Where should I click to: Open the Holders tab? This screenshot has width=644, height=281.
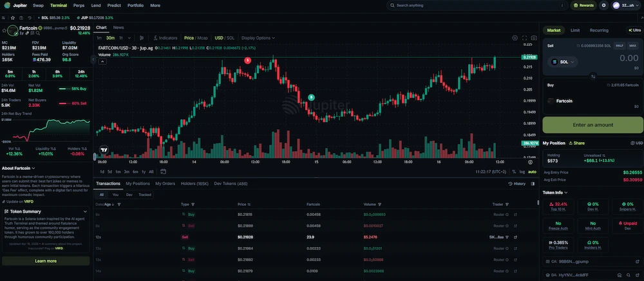(x=194, y=184)
